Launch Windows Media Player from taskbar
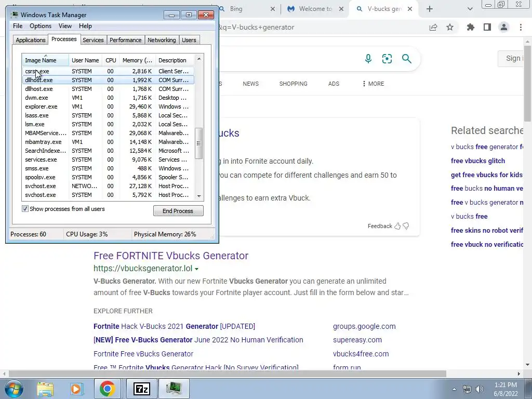This screenshot has width=532, height=399. (x=76, y=389)
